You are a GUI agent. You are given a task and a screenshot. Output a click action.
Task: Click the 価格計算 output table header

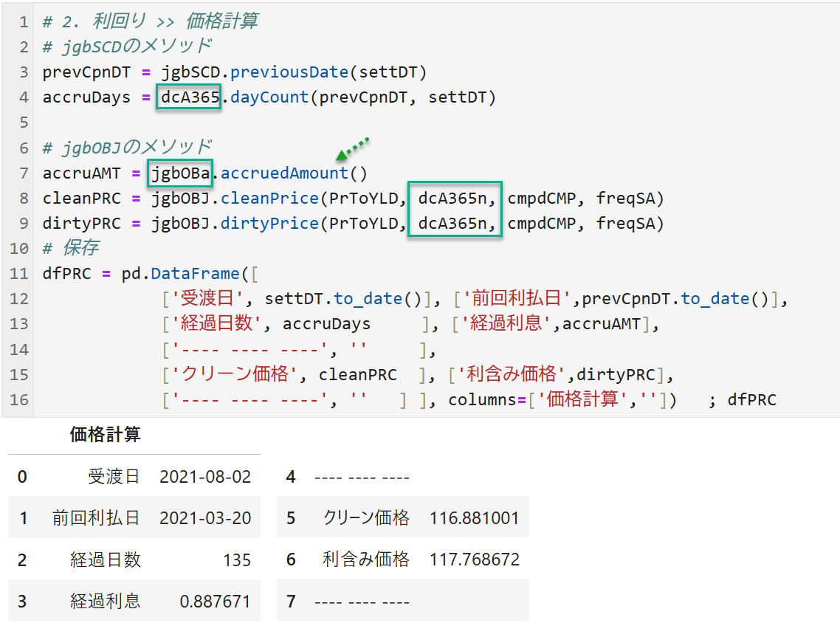(105, 434)
